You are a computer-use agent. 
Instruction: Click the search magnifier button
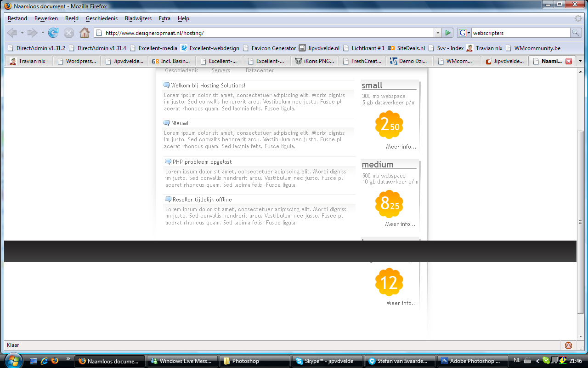click(576, 33)
